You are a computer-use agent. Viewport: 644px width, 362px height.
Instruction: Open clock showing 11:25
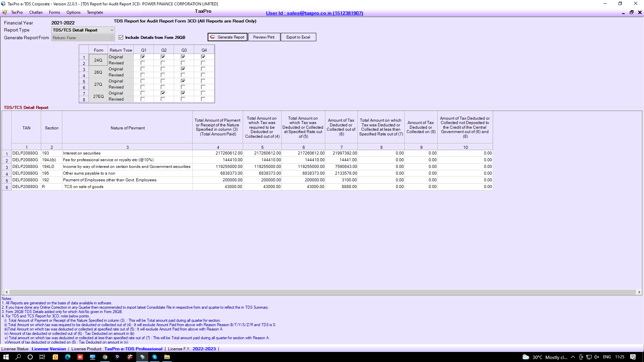[x=620, y=357]
